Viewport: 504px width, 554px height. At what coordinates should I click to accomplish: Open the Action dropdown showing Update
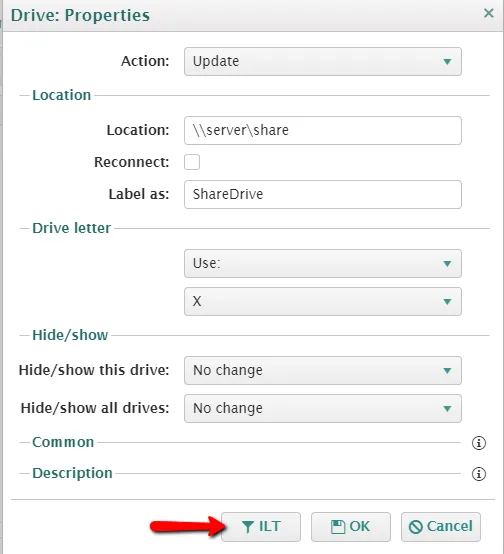pos(323,61)
